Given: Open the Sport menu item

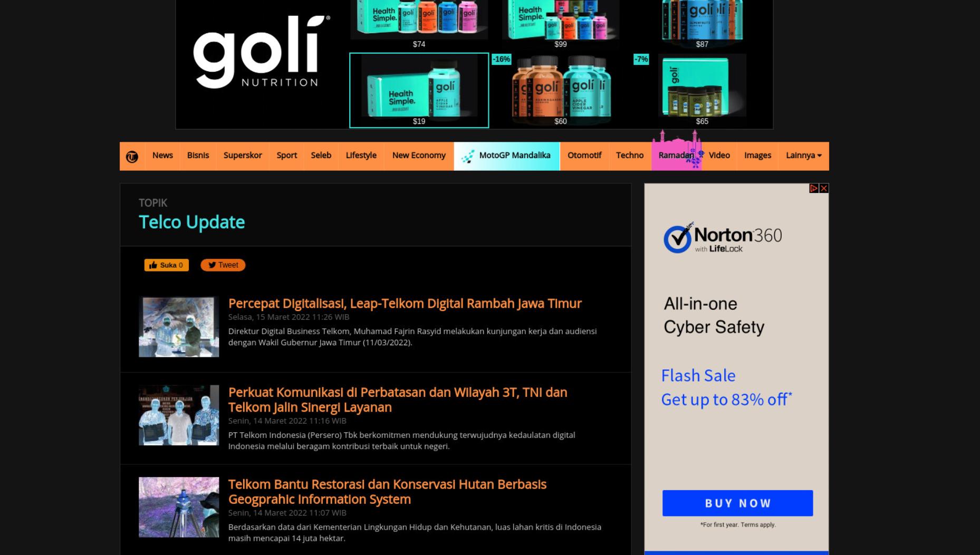Looking at the screenshot, I should pos(287,155).
